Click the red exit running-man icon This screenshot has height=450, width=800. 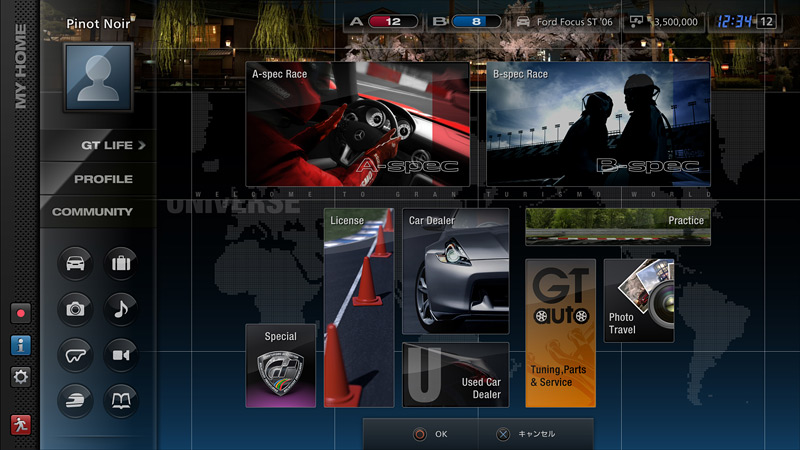coord(20,423)
